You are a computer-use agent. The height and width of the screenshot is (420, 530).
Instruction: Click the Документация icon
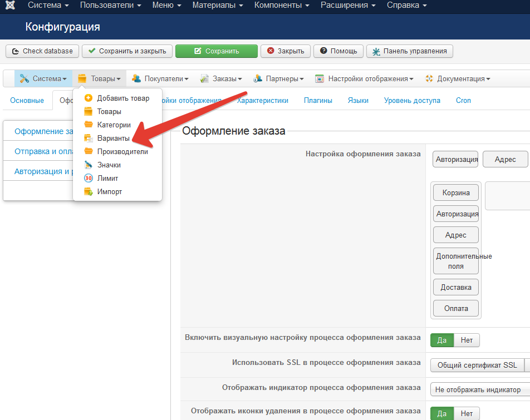[429, 78]
